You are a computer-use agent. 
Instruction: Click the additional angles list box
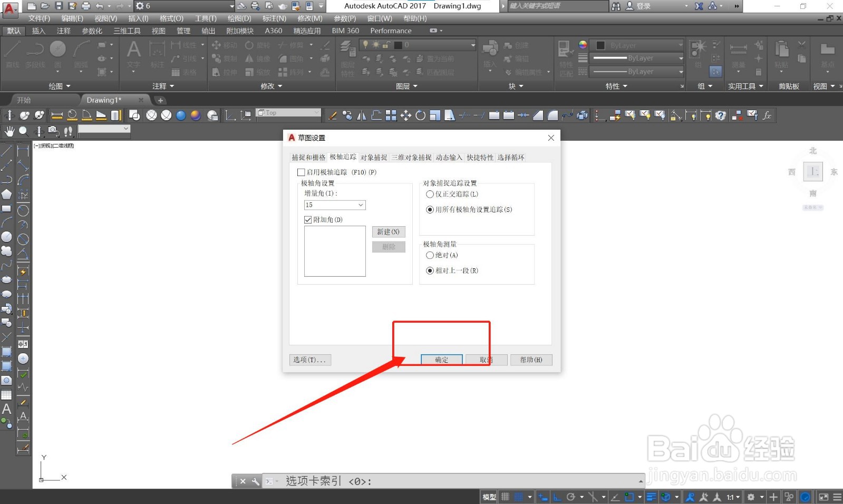point(335,251)
